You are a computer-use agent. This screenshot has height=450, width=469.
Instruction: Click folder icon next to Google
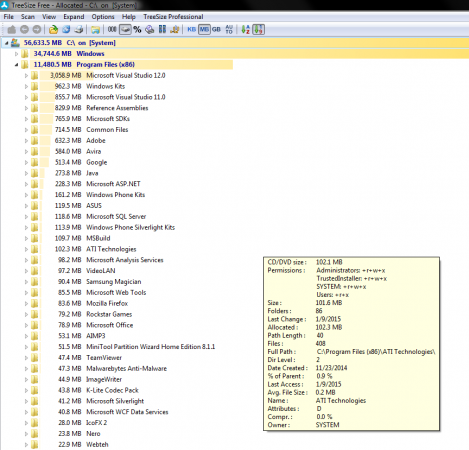[35, 162]
